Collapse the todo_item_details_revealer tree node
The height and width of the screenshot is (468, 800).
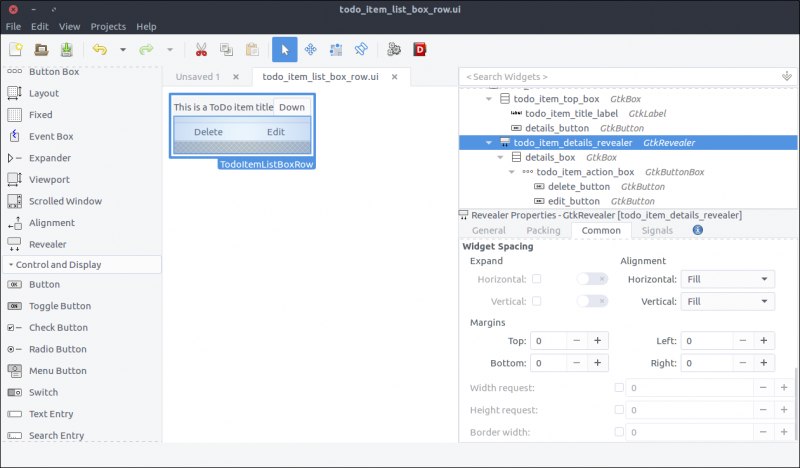[x=489, y=143]
